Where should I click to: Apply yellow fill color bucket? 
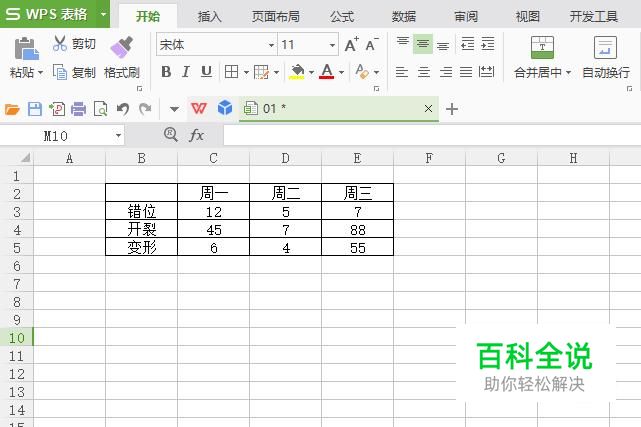click(297, 72)
